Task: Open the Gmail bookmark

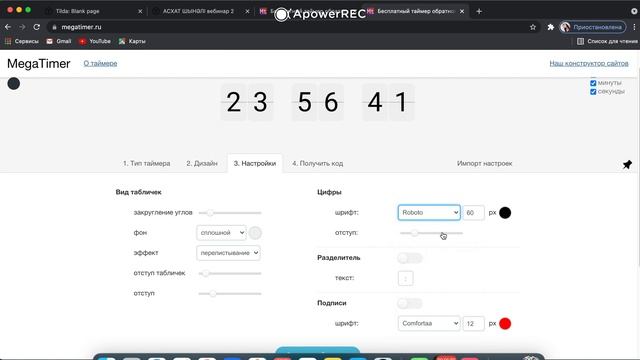Action: (x=59, y=41)
